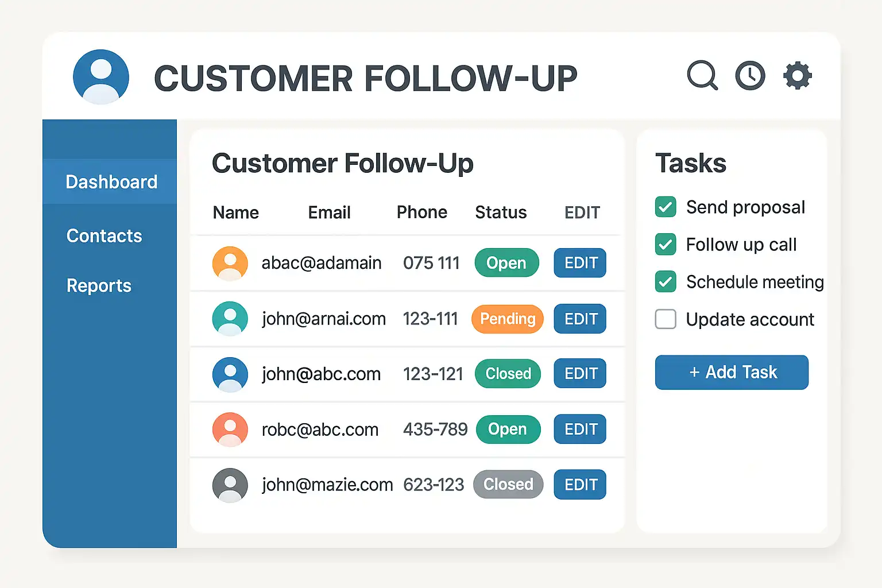
Task: Click the gray Closed status badge
Action: pyautogui.click(x=508, y=485)
